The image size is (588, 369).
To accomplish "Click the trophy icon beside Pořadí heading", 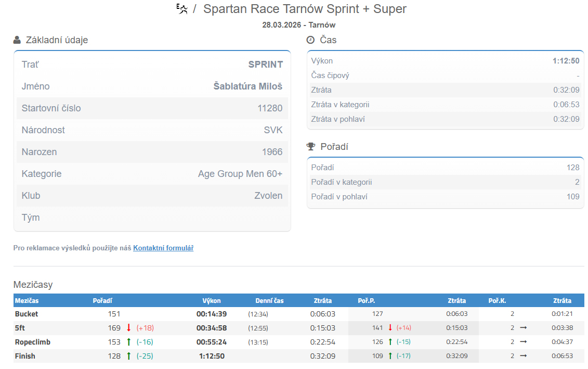I will (311, 147).
